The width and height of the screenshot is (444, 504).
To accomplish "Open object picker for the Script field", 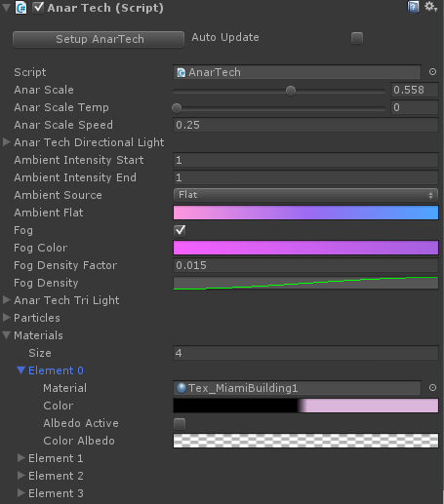I will tap(432, 72).
